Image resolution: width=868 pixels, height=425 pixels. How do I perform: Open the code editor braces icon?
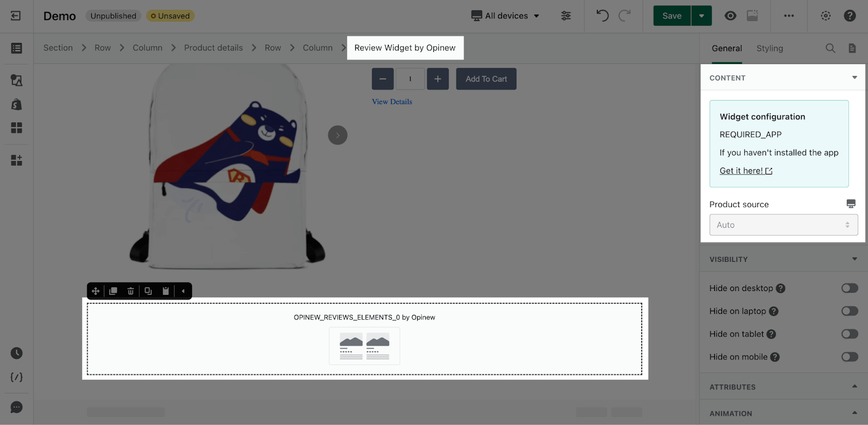(17, 377)
